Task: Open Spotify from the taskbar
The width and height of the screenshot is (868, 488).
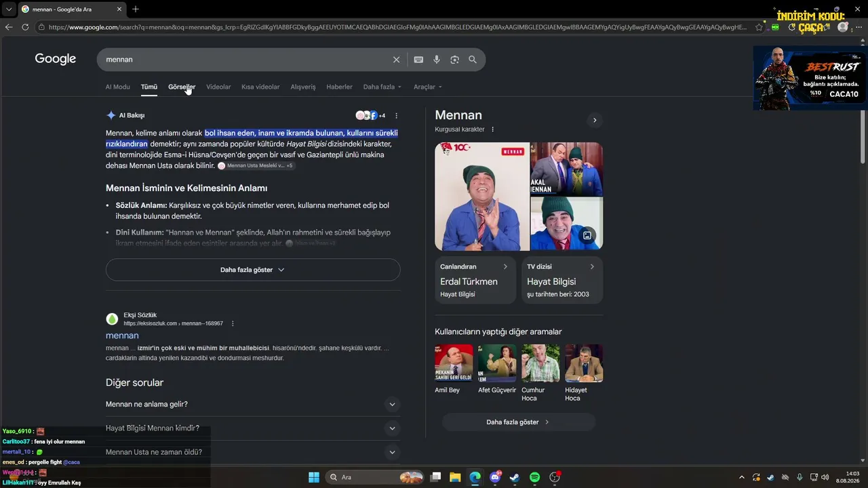Action: pyautogui.click(x=534, y=477)
